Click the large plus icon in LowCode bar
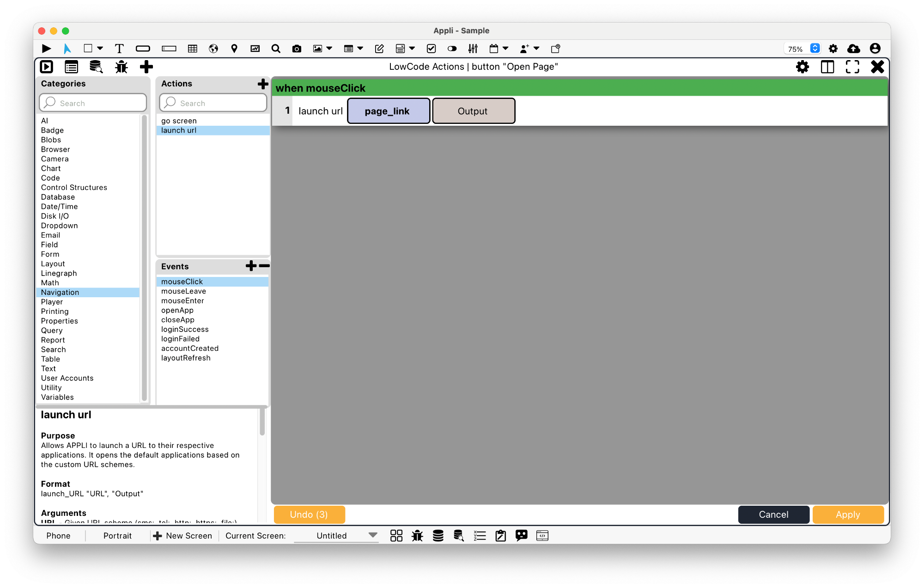924x588 pixels. click(146, 67)
